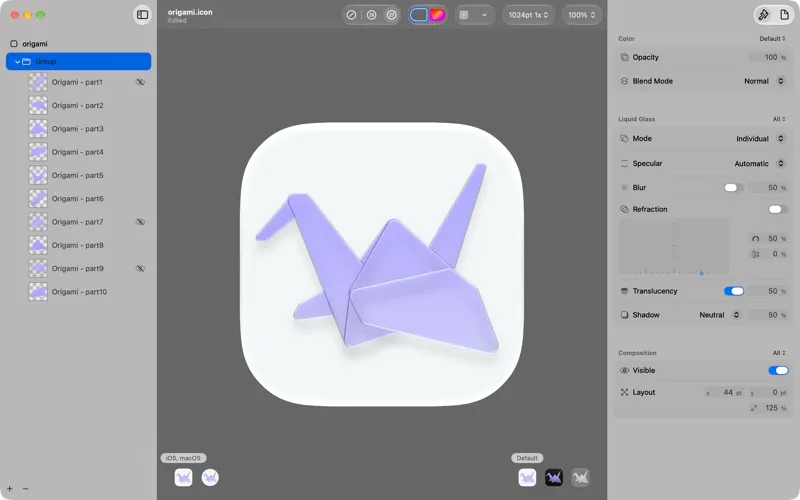Turn off the Visible toggle switch
Image resolution: width=800 pixels, height=500 pixels.
tap(778, 371)
